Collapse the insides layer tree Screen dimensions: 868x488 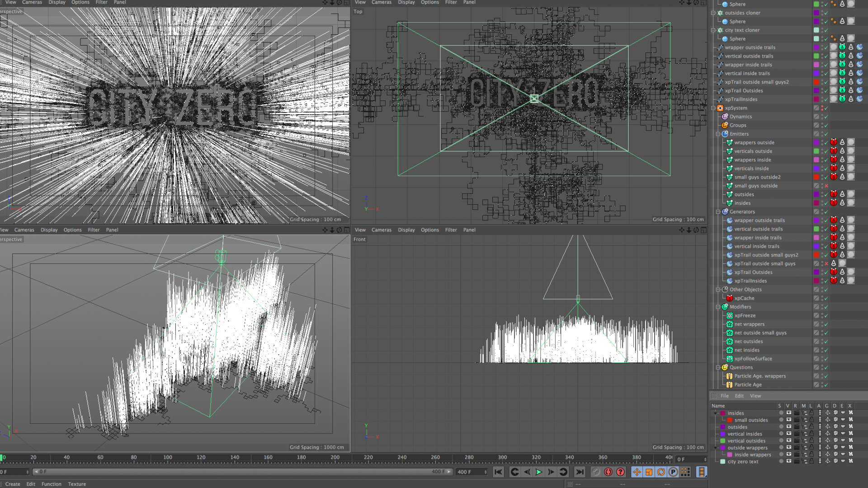click(715, 413)
